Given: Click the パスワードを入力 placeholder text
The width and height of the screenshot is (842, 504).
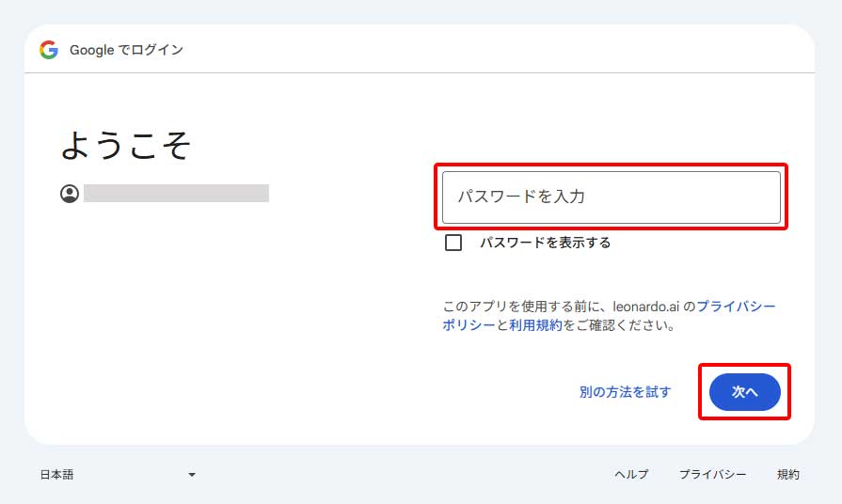Looking at the screenshot, I should pyautogui.click(x=521, y=197).
